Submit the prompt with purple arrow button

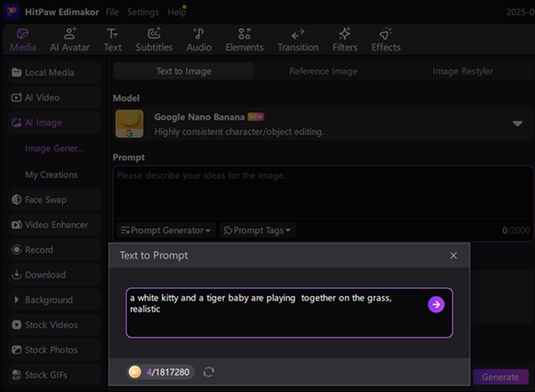click(x=436, y=304)
